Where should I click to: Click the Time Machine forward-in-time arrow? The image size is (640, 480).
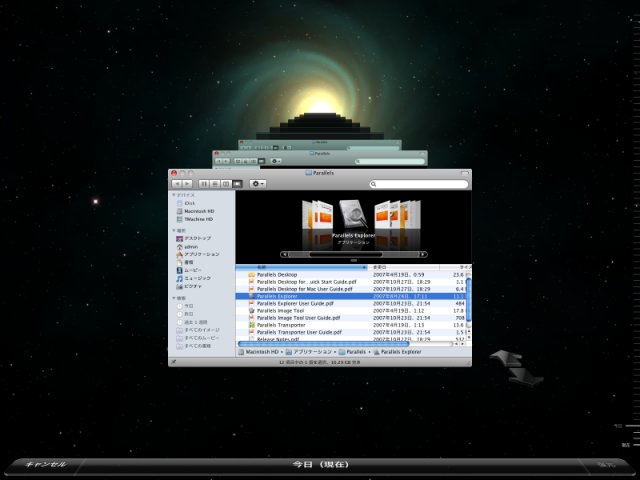click(x=526, y=378)
